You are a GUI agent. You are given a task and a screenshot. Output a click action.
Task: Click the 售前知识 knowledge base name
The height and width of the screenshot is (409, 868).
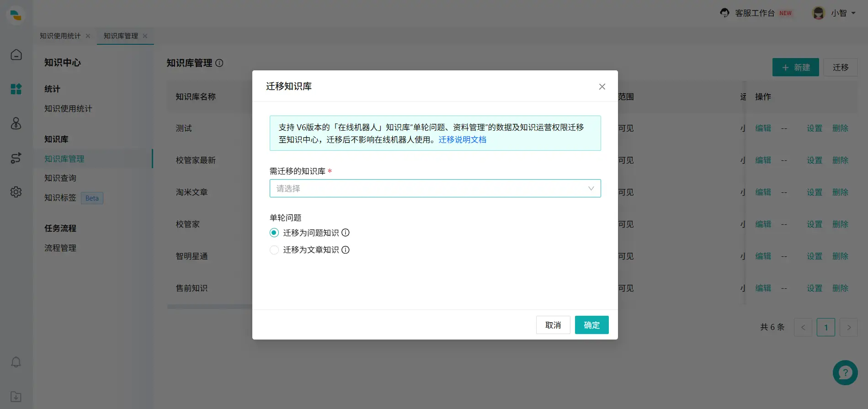[x=192, y=288]
